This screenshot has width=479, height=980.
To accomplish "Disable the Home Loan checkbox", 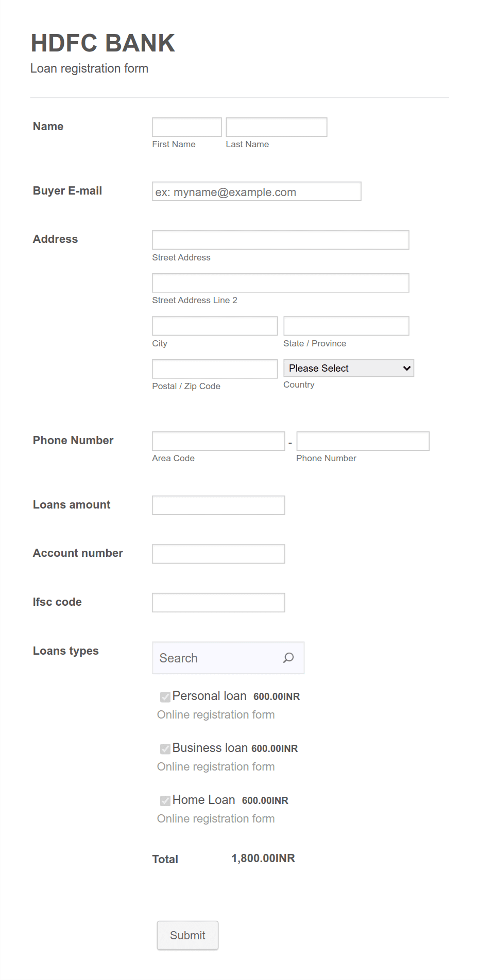I will point(165,801).
